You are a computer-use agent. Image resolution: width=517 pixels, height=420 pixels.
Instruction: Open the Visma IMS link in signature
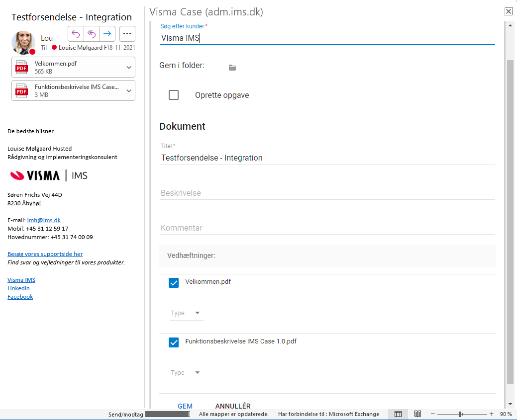pos(21,280)
